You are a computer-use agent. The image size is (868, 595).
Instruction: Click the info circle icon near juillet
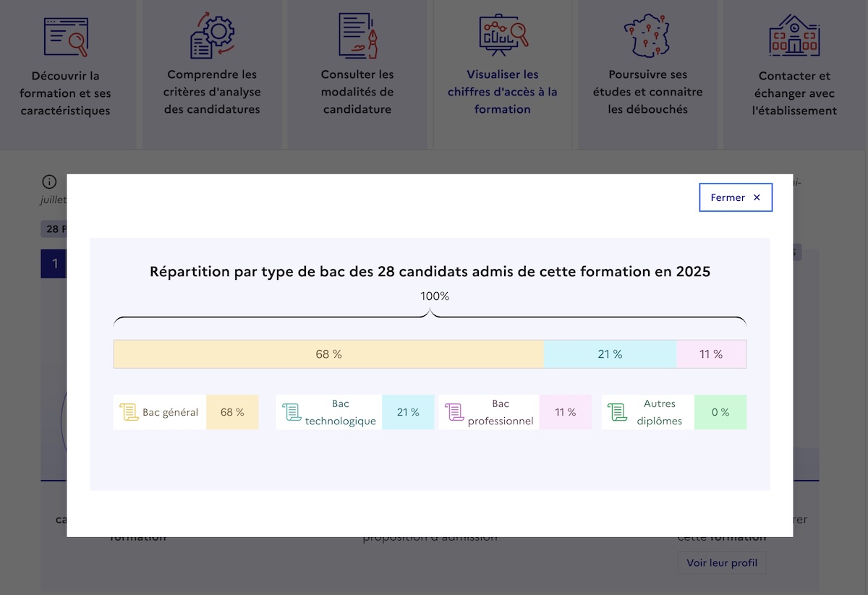click(49, 181)
